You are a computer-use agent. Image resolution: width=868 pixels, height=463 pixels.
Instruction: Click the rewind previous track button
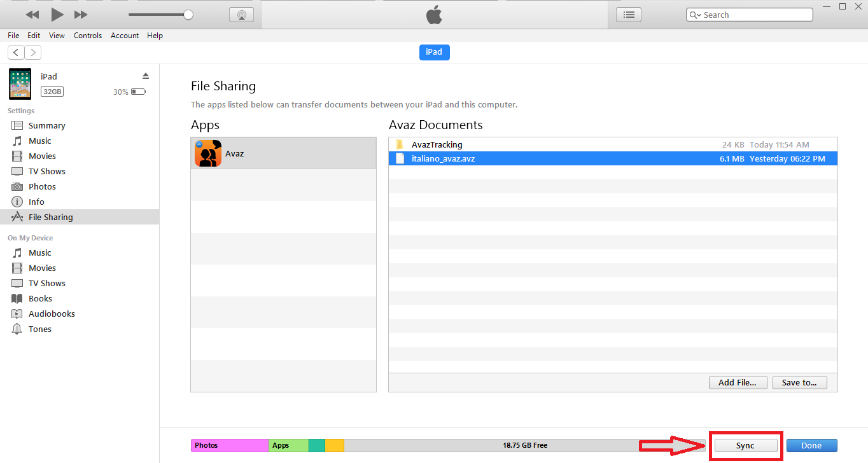click(x=32, y=15)
